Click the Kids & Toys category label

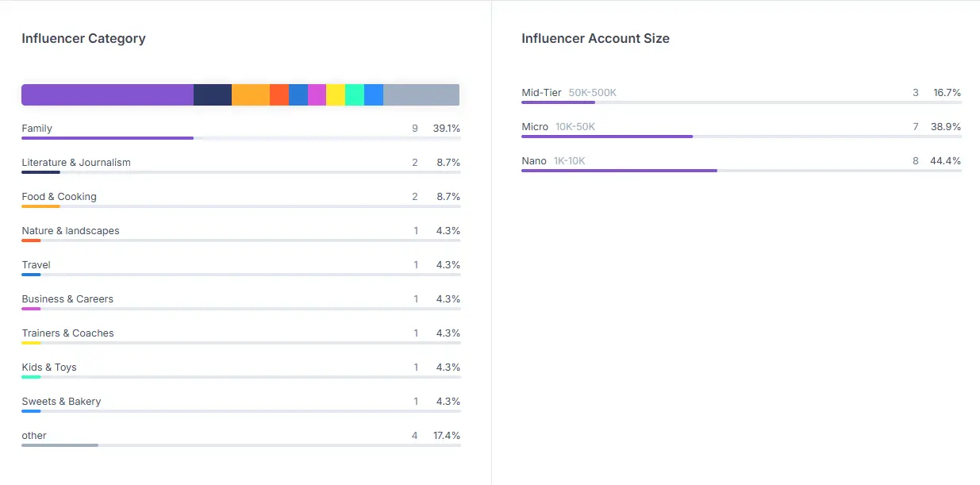[x=49, y=367]
